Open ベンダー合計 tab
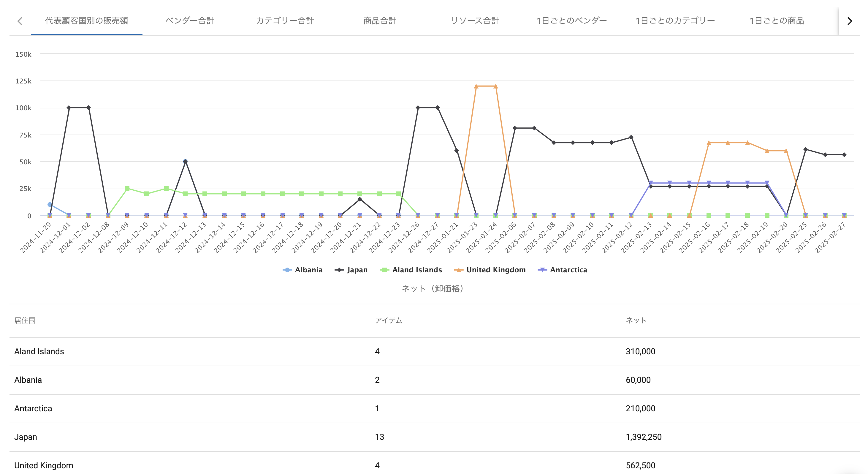 (190, 21)
